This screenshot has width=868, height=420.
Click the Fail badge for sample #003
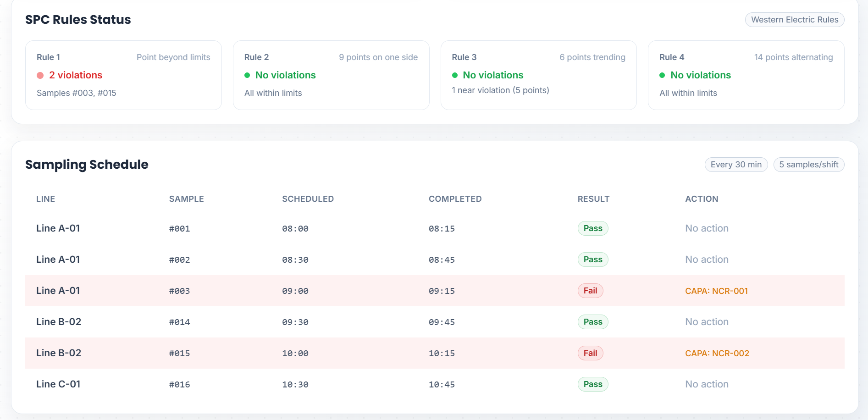[590, 291]
